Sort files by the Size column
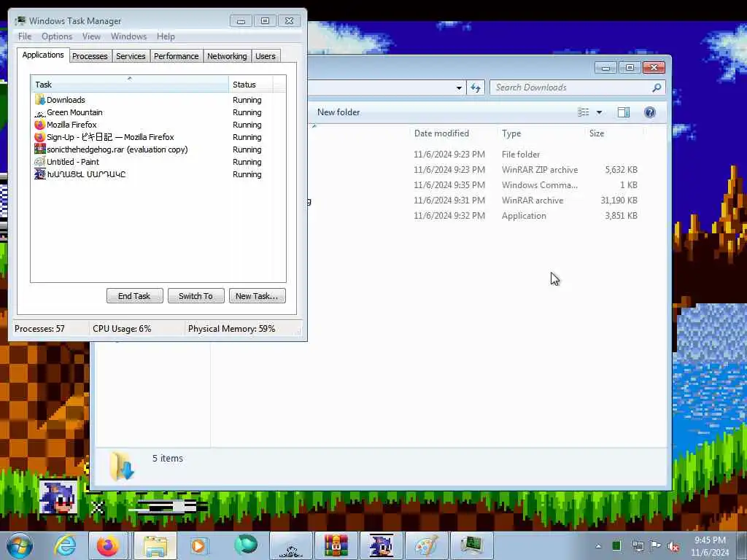747x560 pixels. [614, 133]
